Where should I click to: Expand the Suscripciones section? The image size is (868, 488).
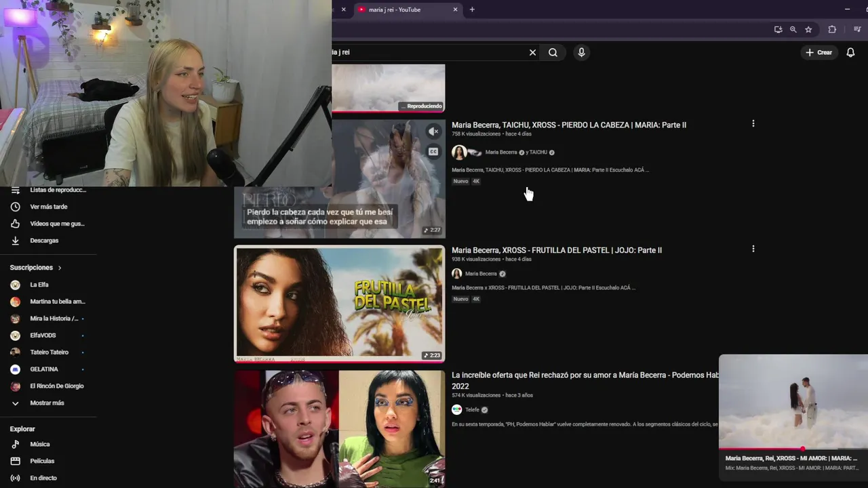tap(36, 268)
